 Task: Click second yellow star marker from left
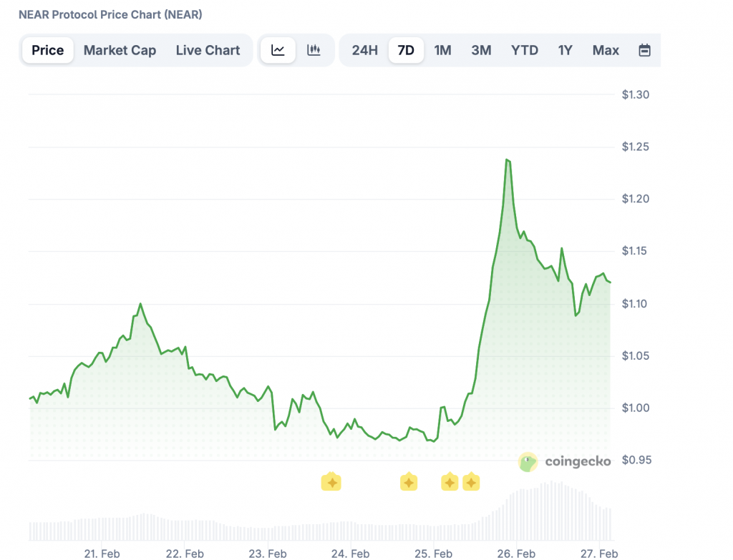pyautogui.click(x=408, y=482)
